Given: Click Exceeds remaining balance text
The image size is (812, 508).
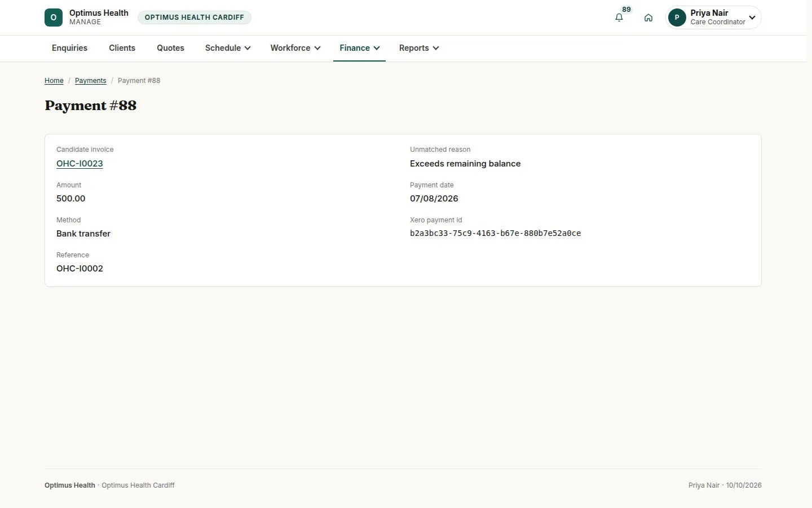Looking at the screenshot, I should click(465, 164).
